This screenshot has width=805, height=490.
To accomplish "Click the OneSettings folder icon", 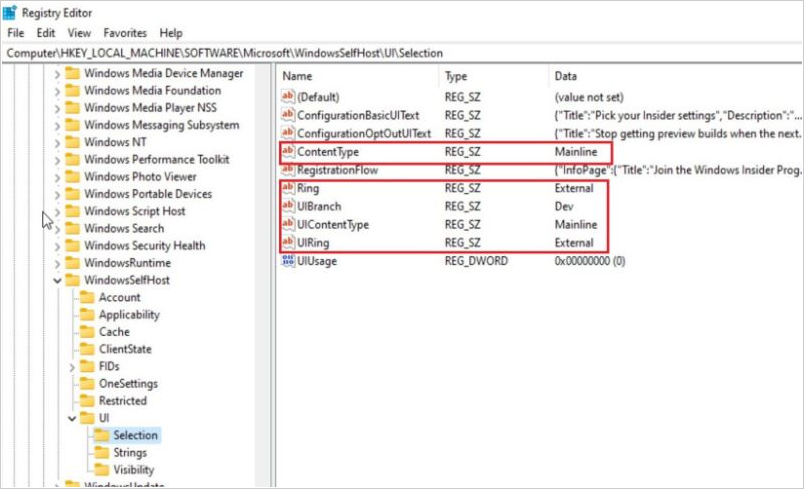I will point(87,384).
